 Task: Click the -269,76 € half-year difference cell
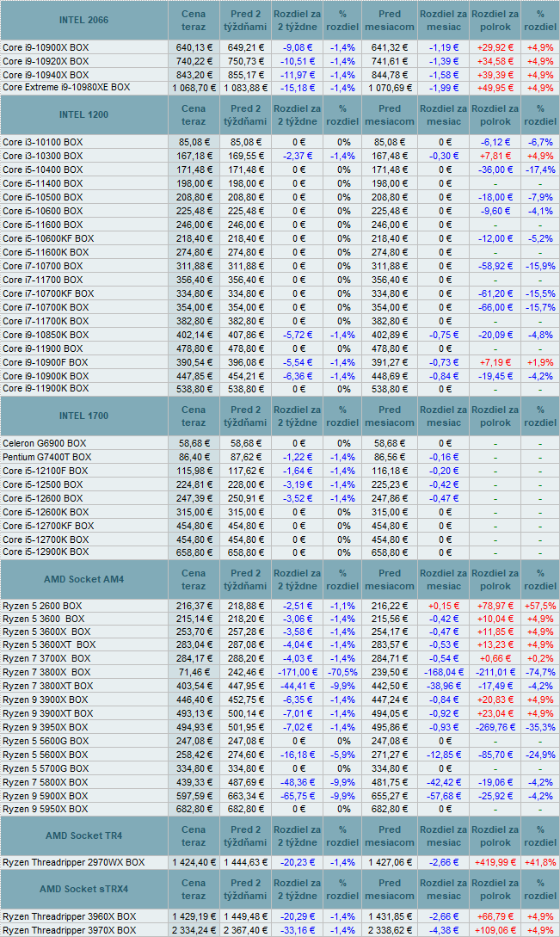(x=495, y=727)
